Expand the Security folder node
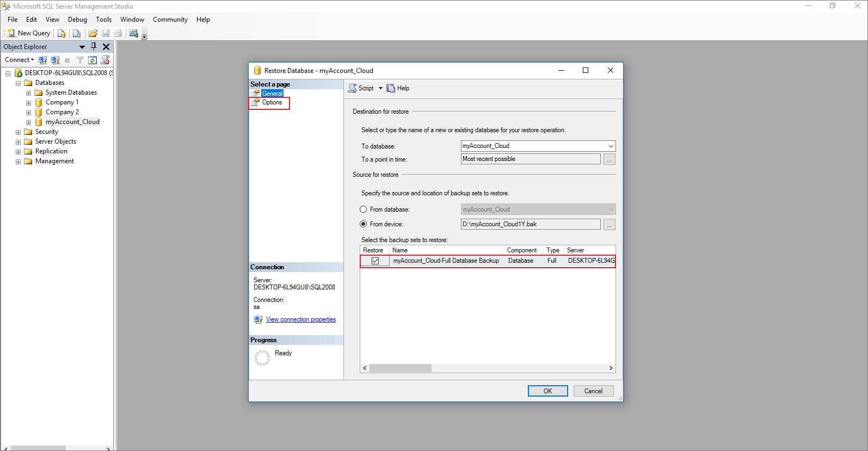 pos(18,132)
